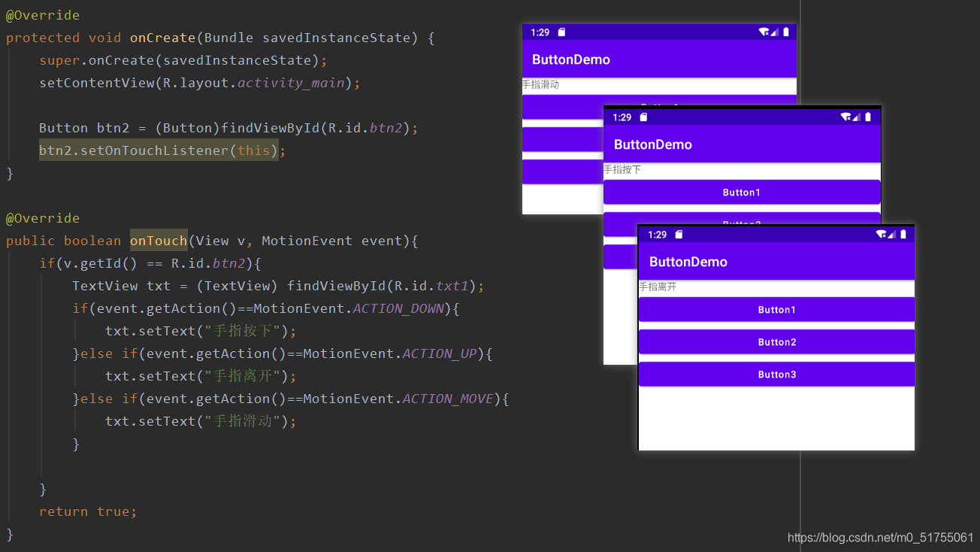Click the return true; statement
The width and height of the screenshot is (980, 552).
(x=88, y=511)
